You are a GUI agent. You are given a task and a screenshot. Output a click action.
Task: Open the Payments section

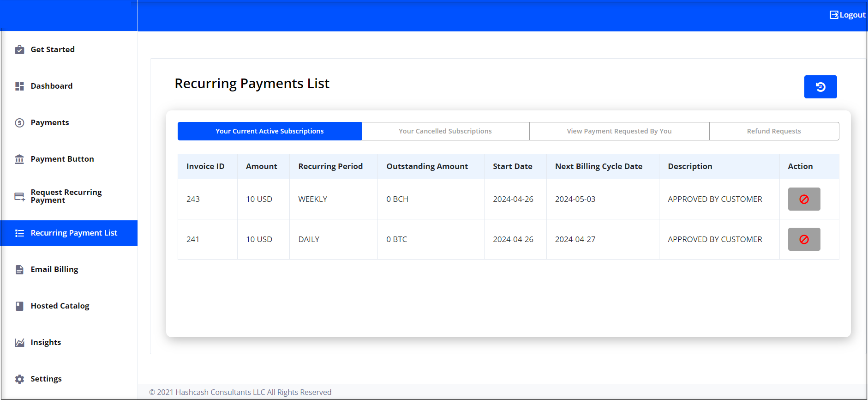[x=69, y=122]
